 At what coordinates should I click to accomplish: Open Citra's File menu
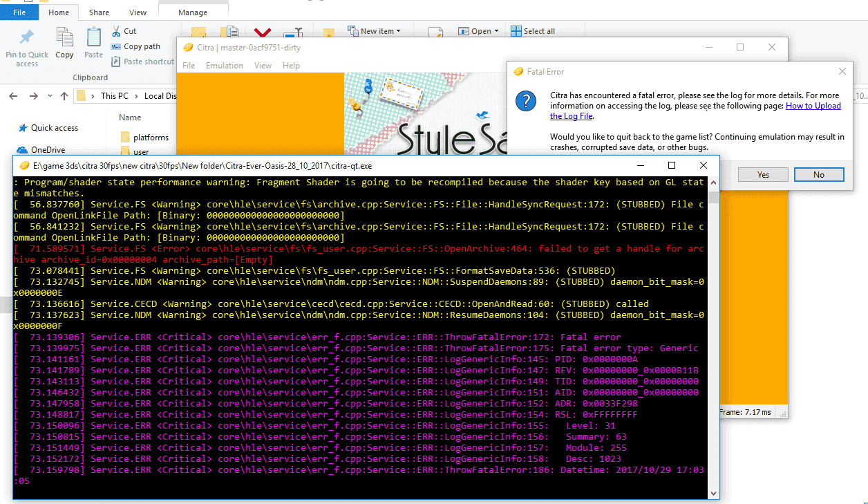pyautogui.click(x=189, y=66)
